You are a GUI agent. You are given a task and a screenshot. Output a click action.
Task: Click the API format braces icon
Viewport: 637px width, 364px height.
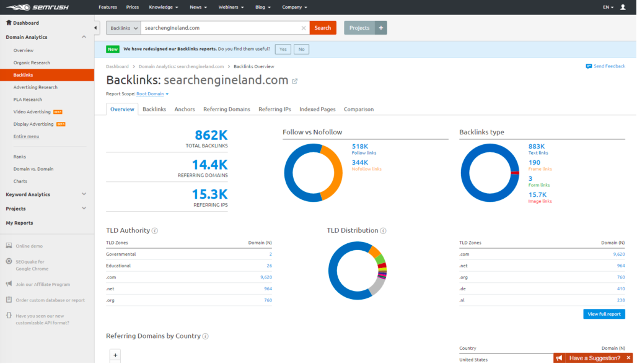(9, 315)
